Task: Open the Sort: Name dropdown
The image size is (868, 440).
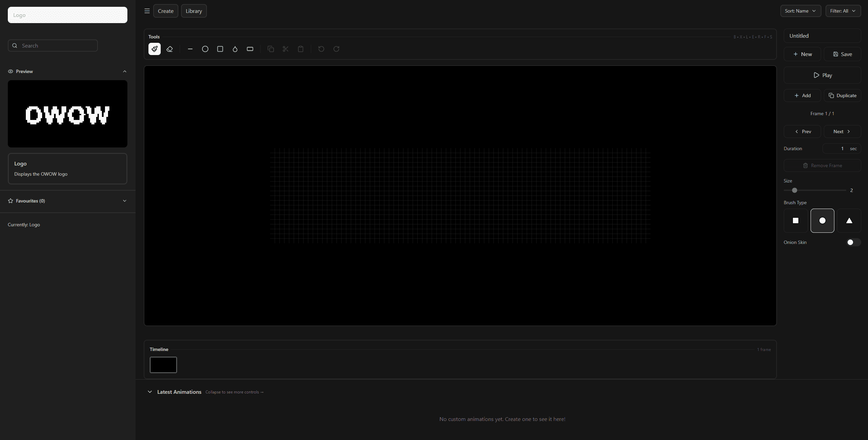Action: tap(800, 11)
